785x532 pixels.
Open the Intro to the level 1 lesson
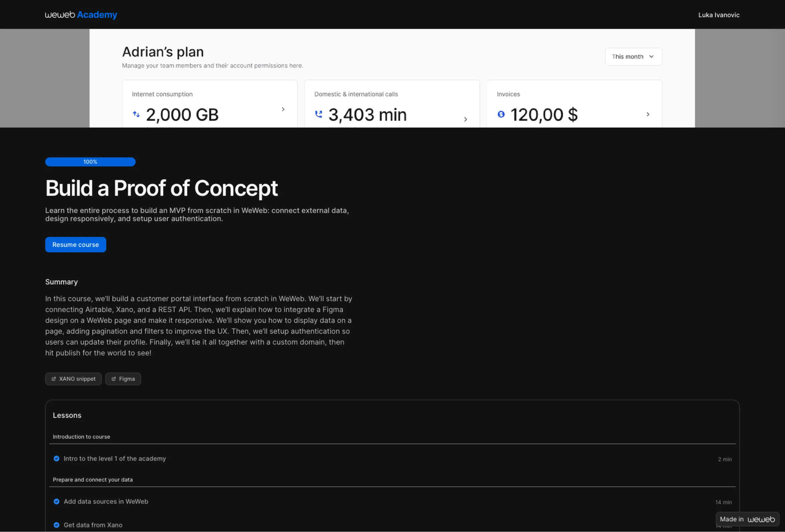[x=115, y=459]
